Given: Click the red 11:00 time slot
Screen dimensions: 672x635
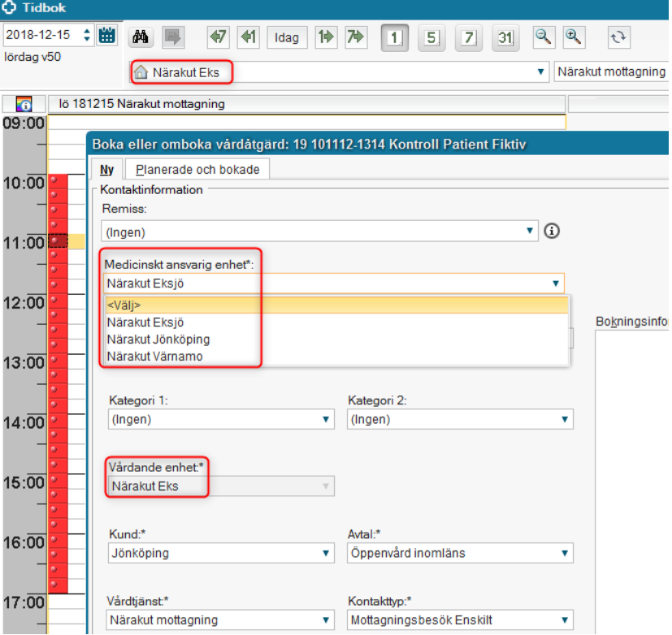Looking at the screenshot, I should [57, 241].
